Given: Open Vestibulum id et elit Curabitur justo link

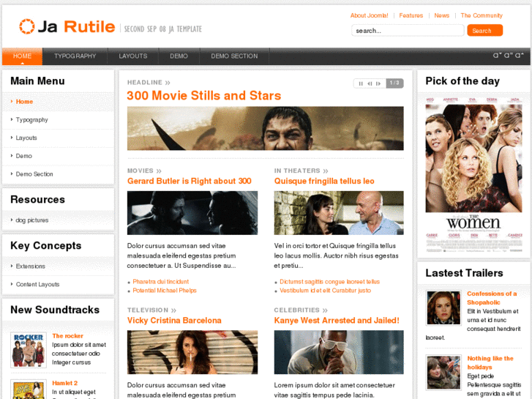Looking at the screenshot, I should [325, 291].
